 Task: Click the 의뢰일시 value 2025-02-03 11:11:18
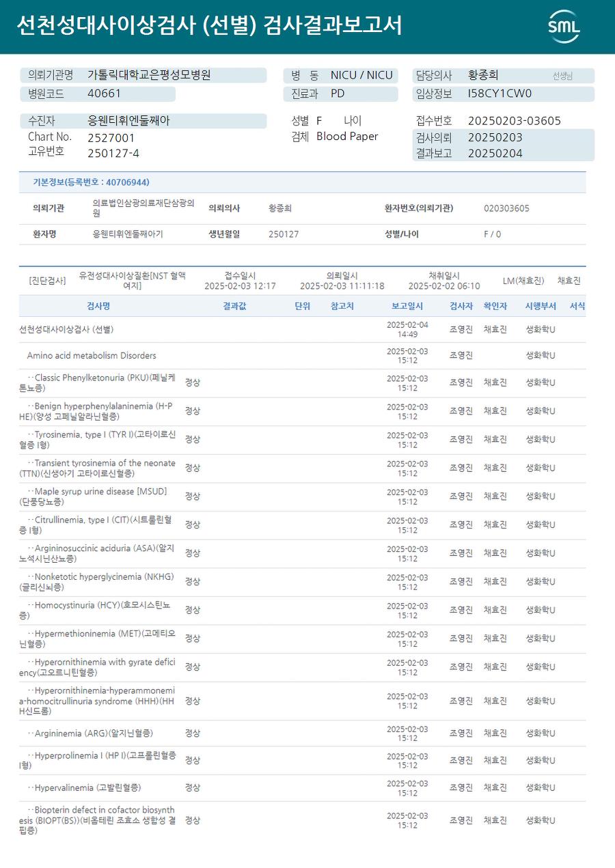point(342,286)
